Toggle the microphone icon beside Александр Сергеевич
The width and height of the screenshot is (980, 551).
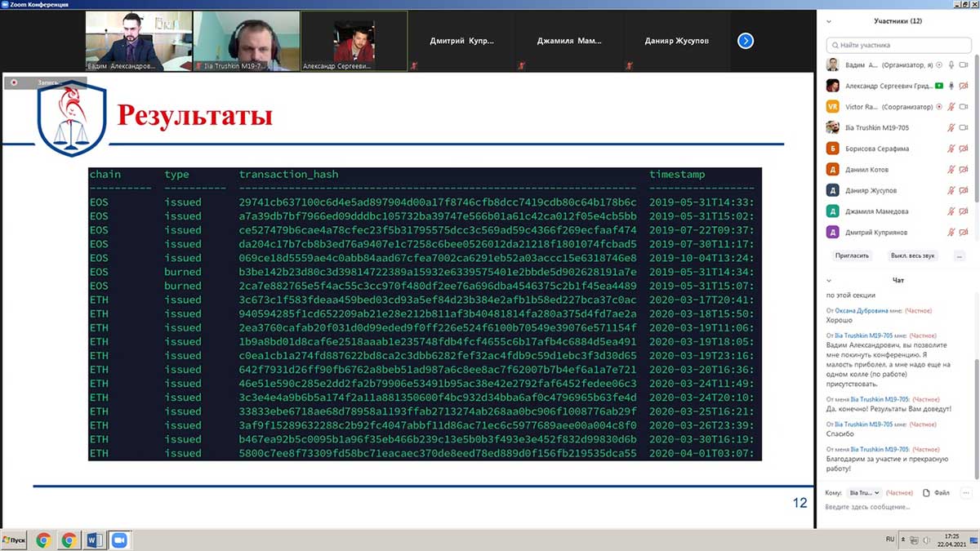(951, 85)
